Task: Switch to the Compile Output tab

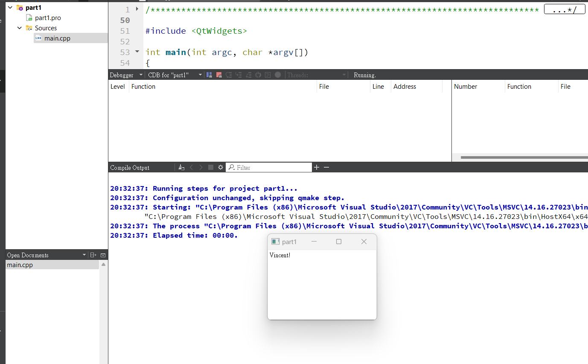Action: point(129,167)
